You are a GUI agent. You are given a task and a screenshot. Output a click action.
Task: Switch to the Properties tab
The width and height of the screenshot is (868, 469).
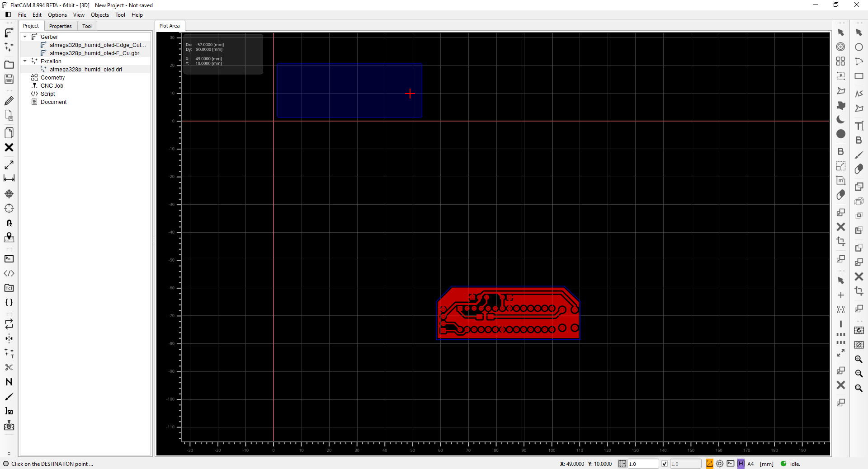click(x=61, y=26)
